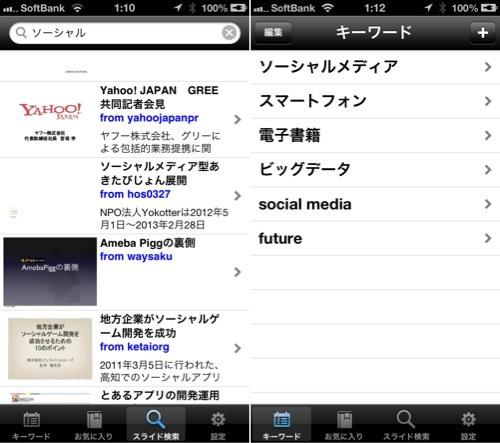Open chevron for Ameba Pigg result

[237, 272]
